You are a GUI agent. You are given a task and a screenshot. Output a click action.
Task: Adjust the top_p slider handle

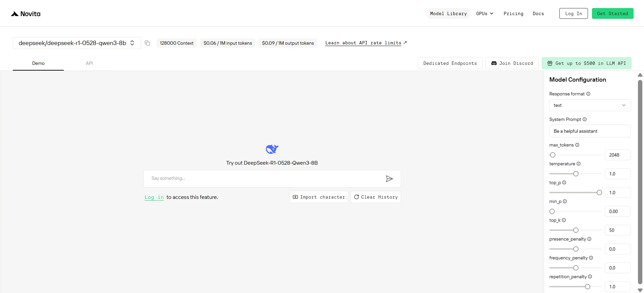599,193
